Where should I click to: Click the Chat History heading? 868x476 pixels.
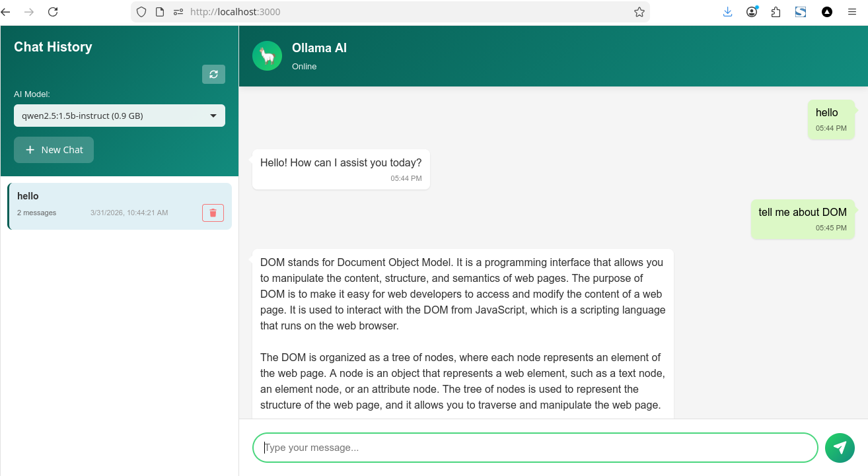(52, 46)
